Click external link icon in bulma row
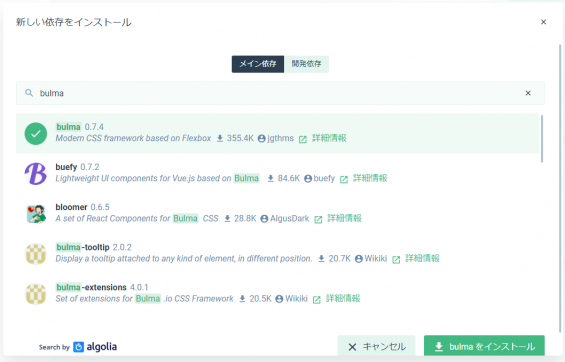This screenshot has width=565, height=362. (x=303, y=139)
